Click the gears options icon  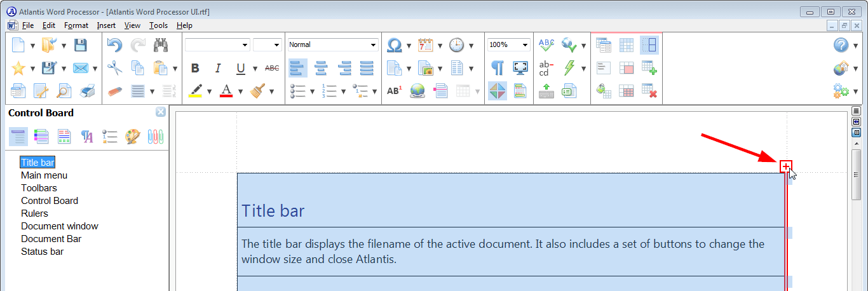tap(841, 91)
